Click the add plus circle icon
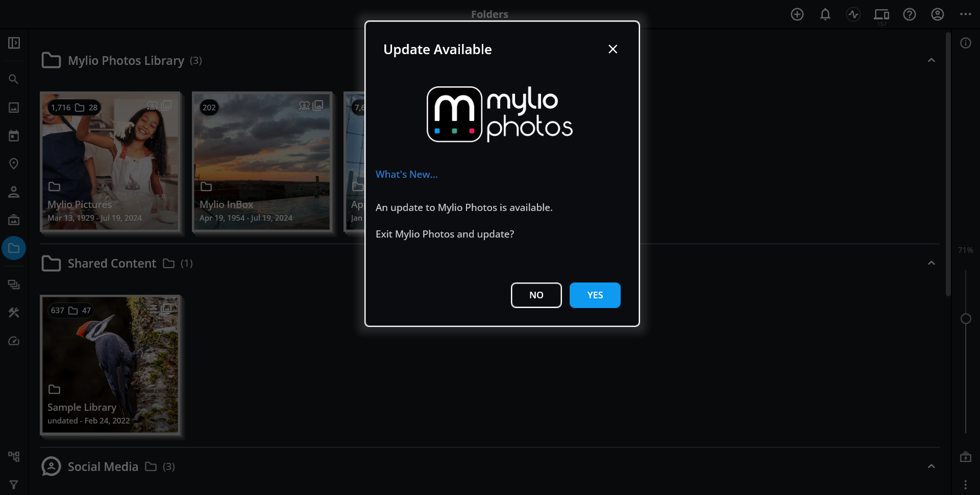Screen dimensions: 980x495 point(797,14)
